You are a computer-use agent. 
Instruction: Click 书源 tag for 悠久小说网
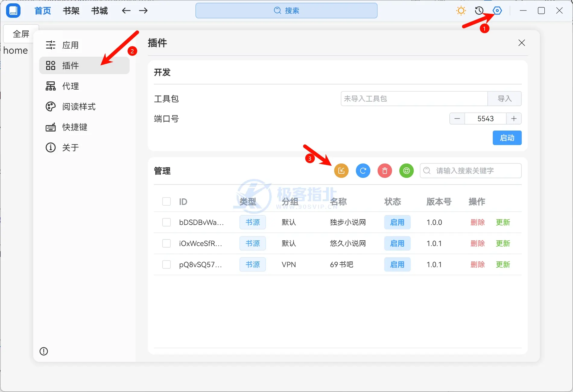(x=253, y=243)
